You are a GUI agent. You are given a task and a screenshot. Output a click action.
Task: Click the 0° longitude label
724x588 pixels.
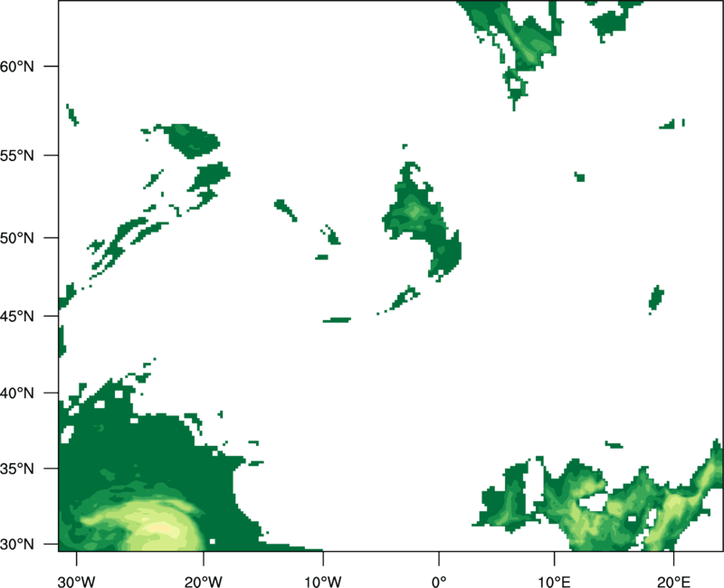(439, 582)
